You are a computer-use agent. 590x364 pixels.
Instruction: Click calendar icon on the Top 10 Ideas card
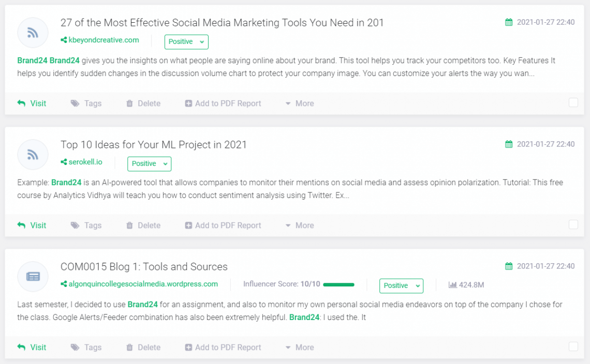click(x=509, y=144)
